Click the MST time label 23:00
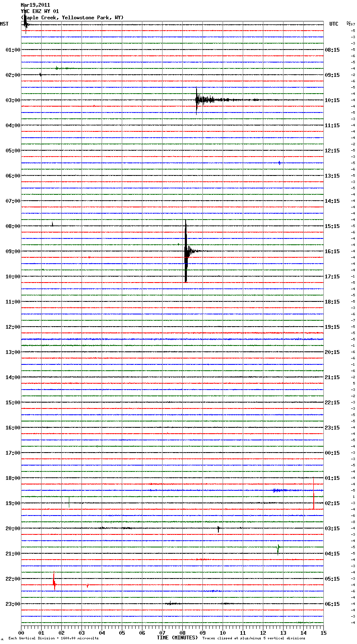Image resolution: width=357 pixels, height=644 pixels. [13, 604]
